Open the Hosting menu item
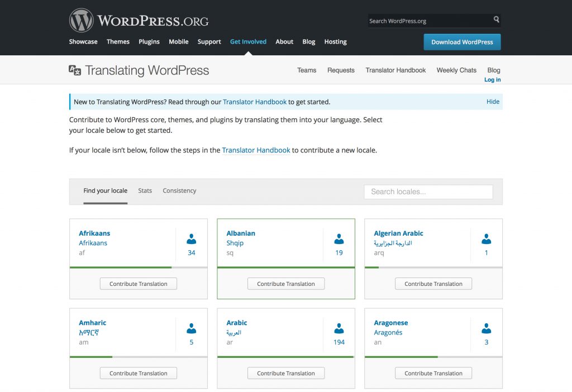Image resolution: width=572 pixels, height=392 pixels. click(335, 41)
